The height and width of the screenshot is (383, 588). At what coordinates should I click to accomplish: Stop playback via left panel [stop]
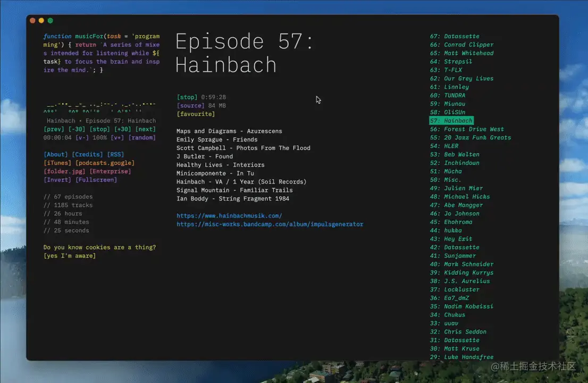coord(99,129)
